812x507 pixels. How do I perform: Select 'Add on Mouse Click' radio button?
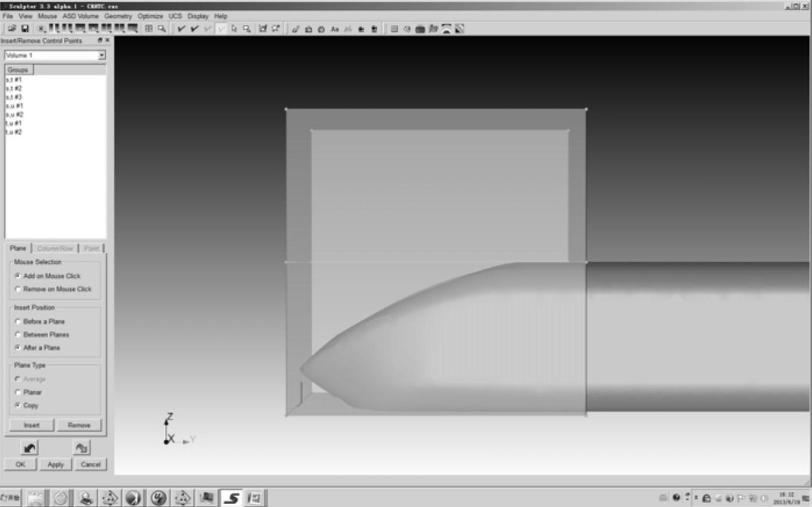[x=17, y=276]
